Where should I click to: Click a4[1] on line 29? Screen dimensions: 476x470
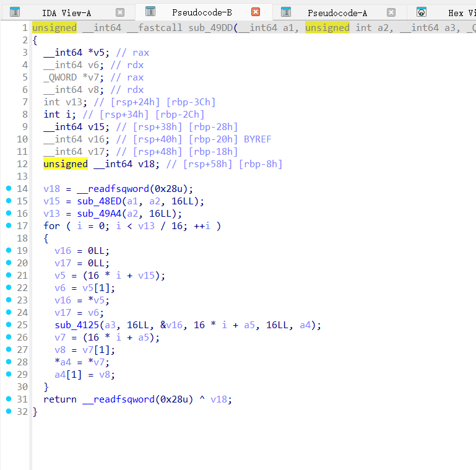(x=68, y=375)
